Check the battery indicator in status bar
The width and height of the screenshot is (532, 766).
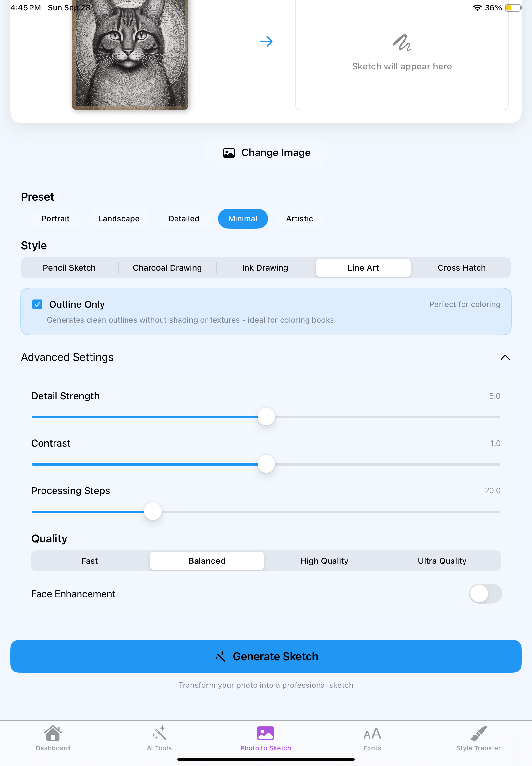[x=513, y=8]
